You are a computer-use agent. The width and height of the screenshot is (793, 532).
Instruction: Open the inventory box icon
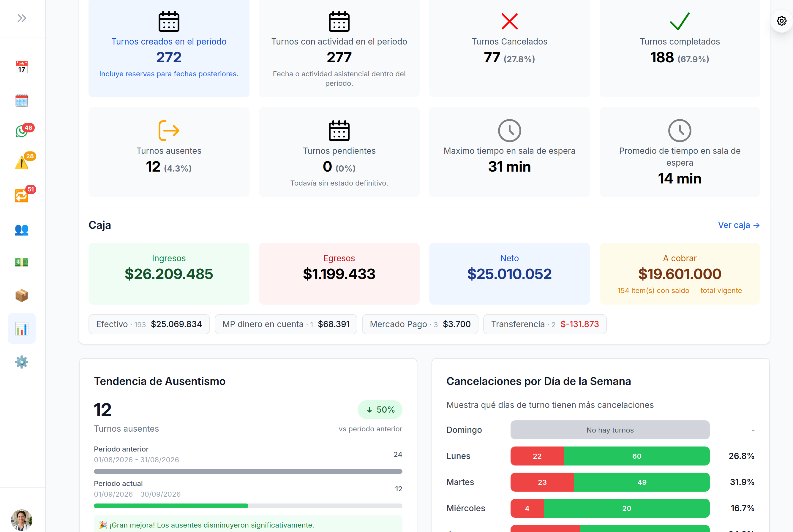(22, 295)
